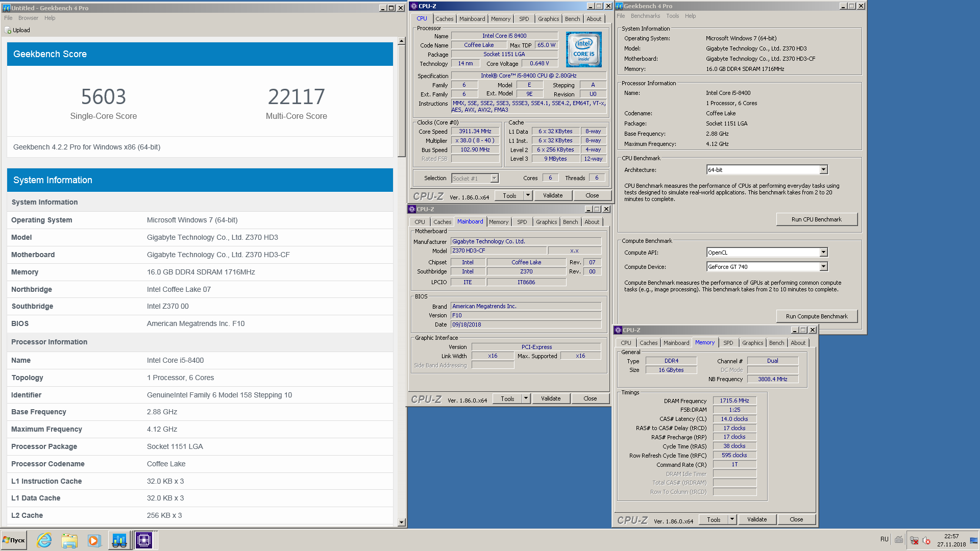
Task: Expand Tools dropdown arrow in top CPU-Z window
Action: [528, 195]
